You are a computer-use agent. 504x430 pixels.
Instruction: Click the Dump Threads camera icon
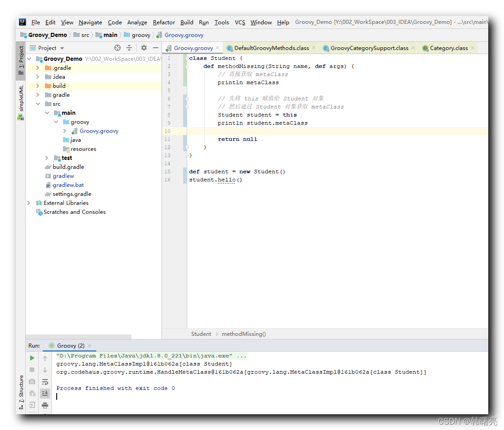[x=32, y=381]
